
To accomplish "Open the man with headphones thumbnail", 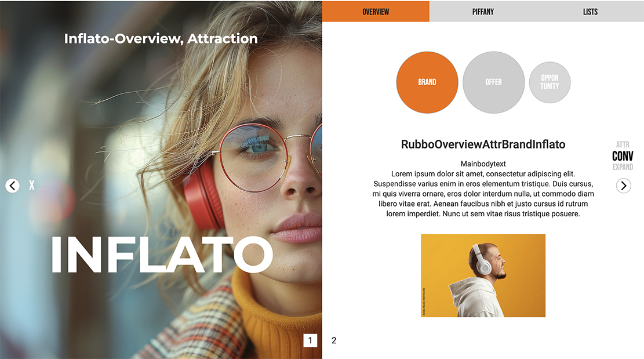I will click(483, 275).
